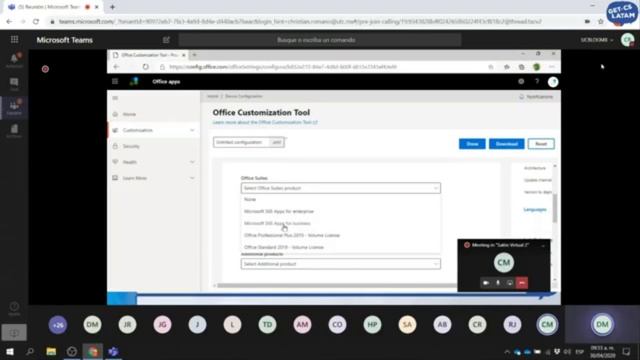Show +26 more participants bubble
This screenshot has height=360, width=640.
(58, 325)
